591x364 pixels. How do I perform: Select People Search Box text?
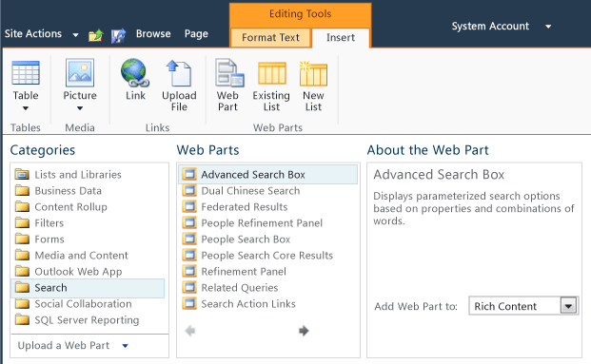point(246,239)
